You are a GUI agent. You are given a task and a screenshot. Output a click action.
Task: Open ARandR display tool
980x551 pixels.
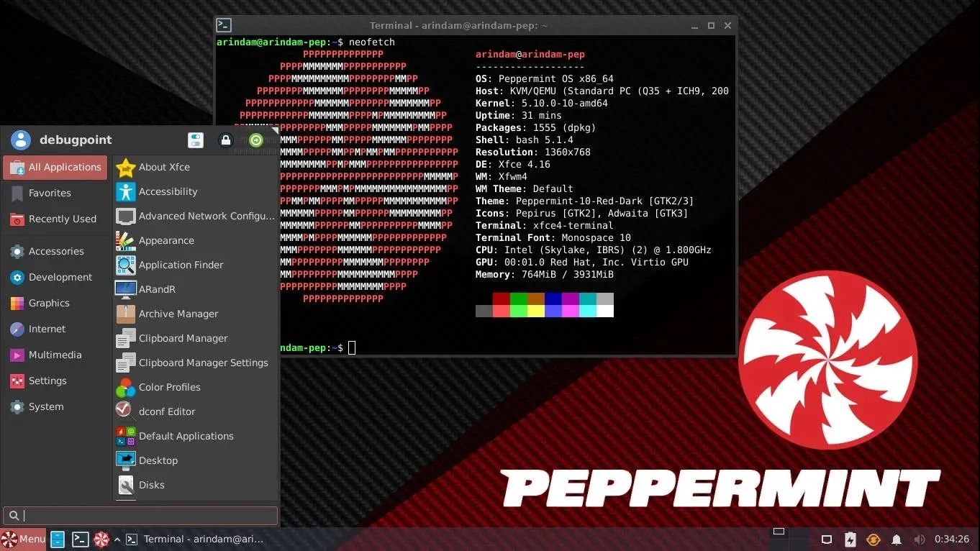158,289
